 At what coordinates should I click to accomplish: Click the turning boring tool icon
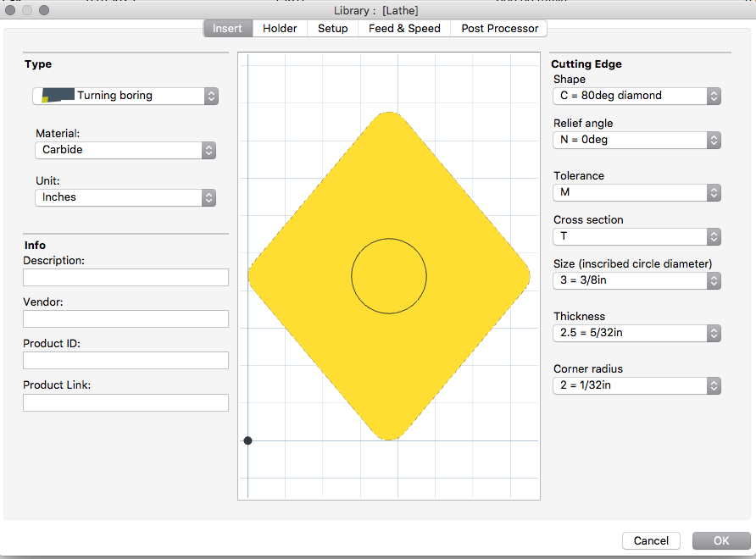[x=58, y=96]
